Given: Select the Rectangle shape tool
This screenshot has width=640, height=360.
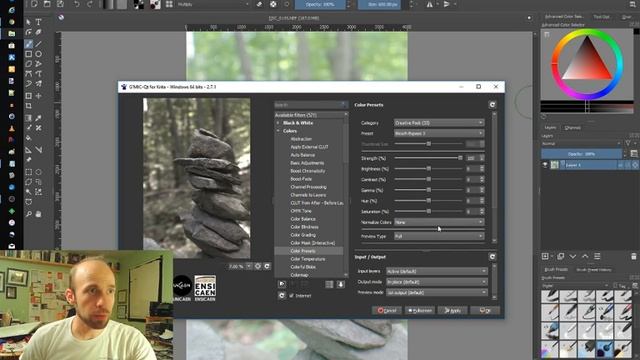Looking at the screenshot, I should [x=29, y=54].
